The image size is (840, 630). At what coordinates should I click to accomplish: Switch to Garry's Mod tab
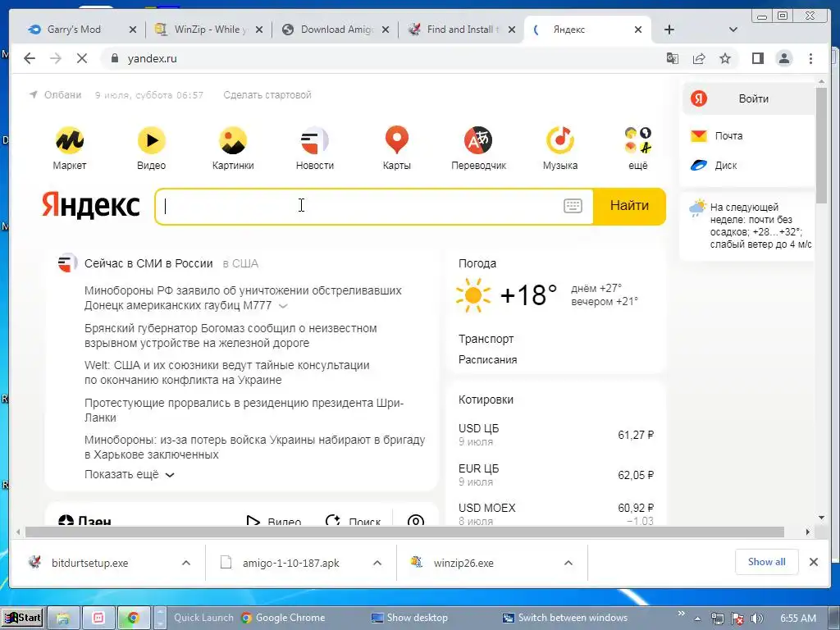click(x=74, y=30)
